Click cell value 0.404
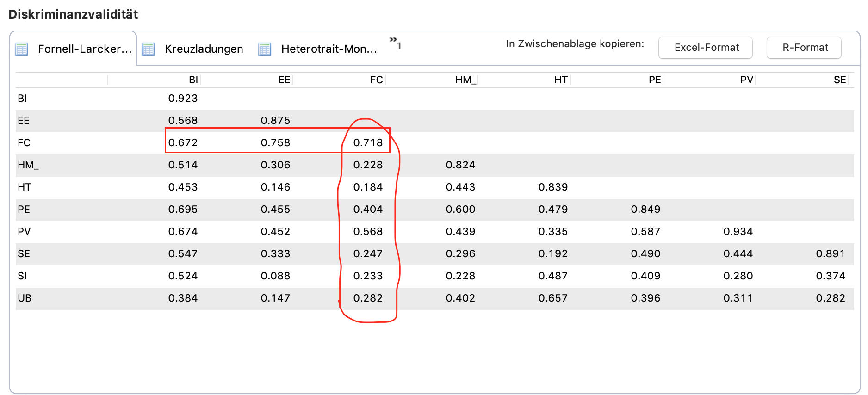The height and width of the screenshot is (395, 868). tap(368, 210)
